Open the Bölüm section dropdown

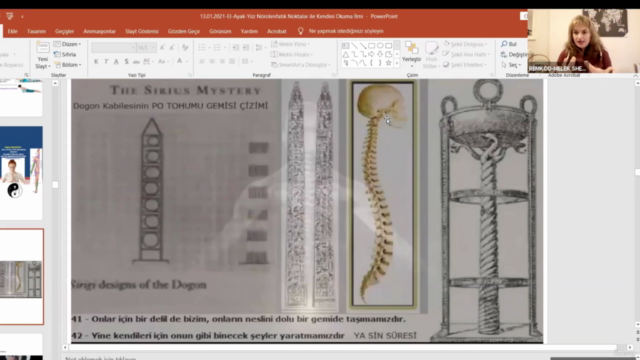point(68,65)
